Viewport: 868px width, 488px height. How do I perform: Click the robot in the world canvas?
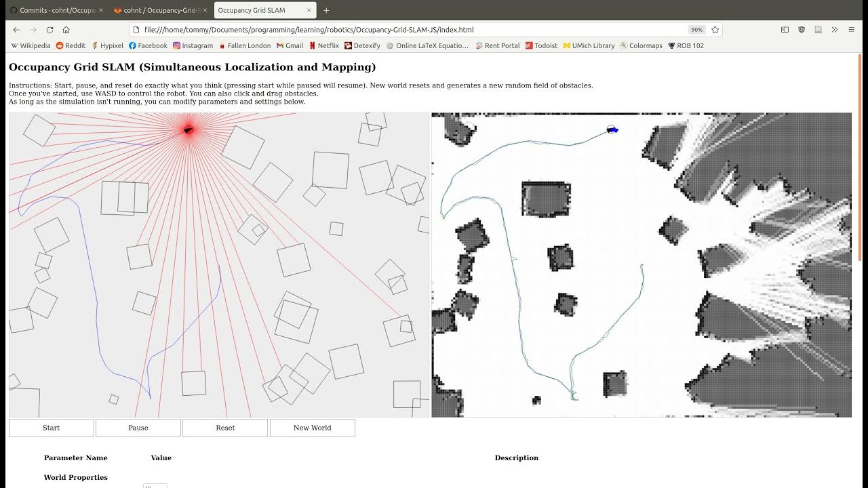click(x=189, y=129)
